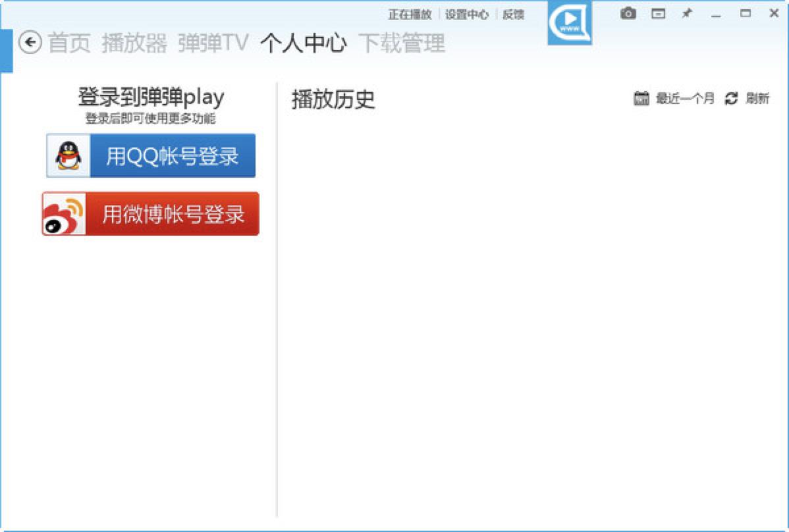Select the 个人中心 tab
This screenshot has height=532, width=789.
(304, 43)
